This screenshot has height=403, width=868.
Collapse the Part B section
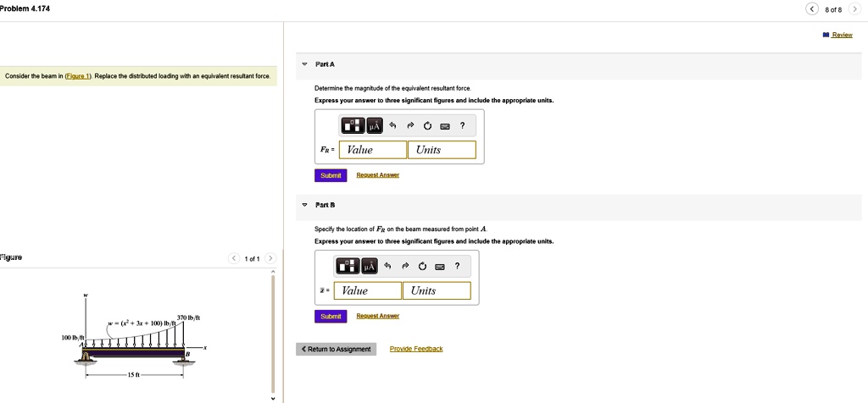pyautogui.click(x=305, y=205)
